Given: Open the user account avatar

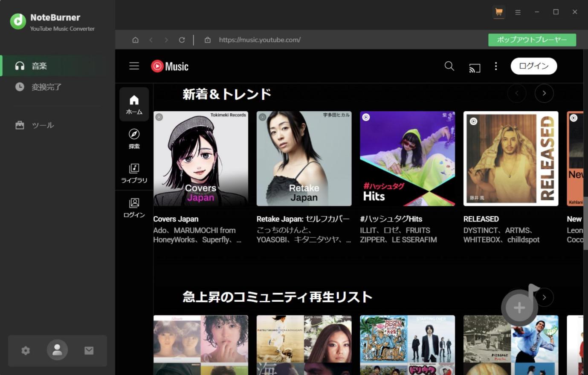Looking at the screenshot, I should coord(57,350).
